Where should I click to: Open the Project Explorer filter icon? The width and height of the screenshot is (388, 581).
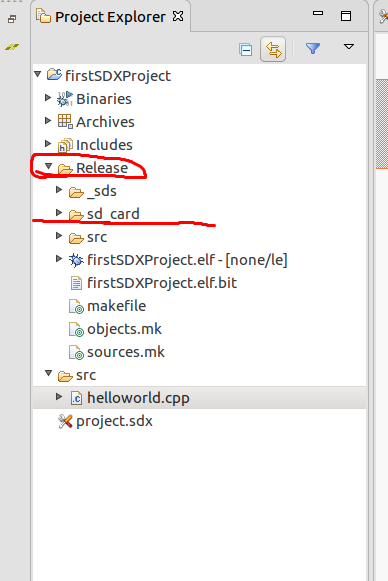[313, 48]
